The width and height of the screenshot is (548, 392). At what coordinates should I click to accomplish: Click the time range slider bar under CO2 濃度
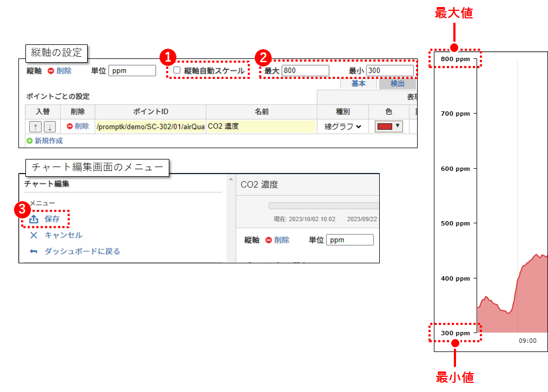click(323, 205)
